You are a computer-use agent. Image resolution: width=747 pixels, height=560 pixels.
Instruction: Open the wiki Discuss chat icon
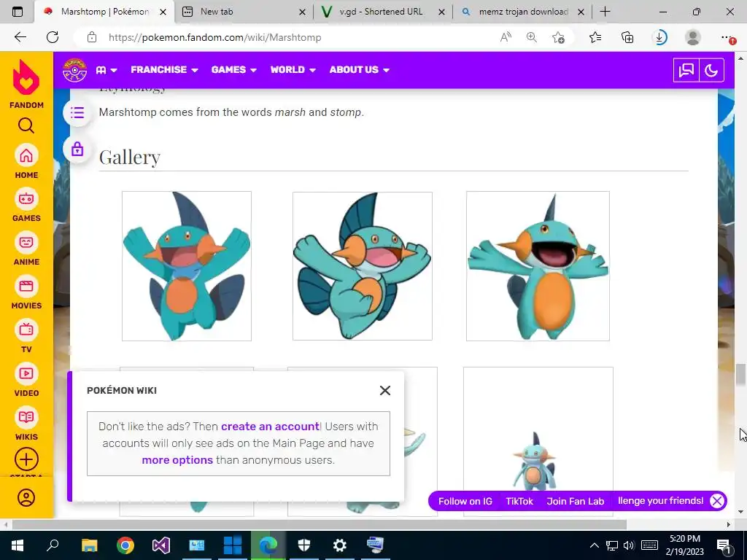coord(686,71)
